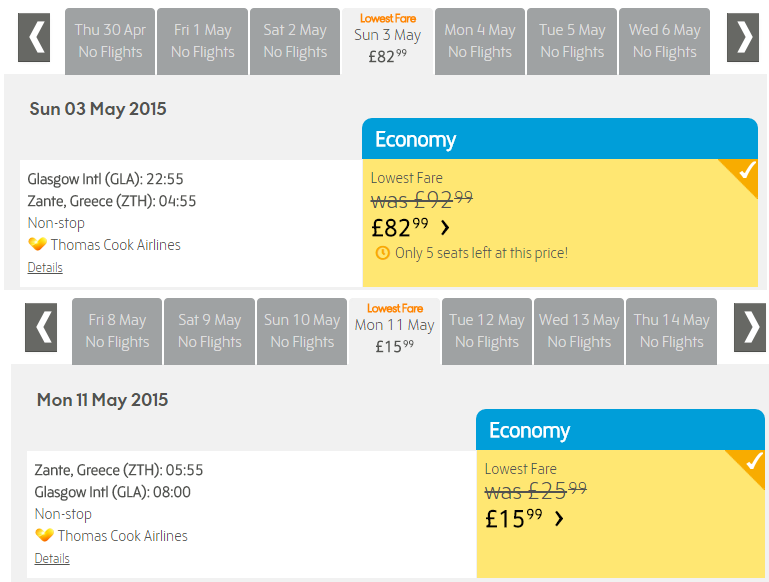Click the next outbound dates arrow
Viewport: 769px width, 582px height.
(743, 37)
